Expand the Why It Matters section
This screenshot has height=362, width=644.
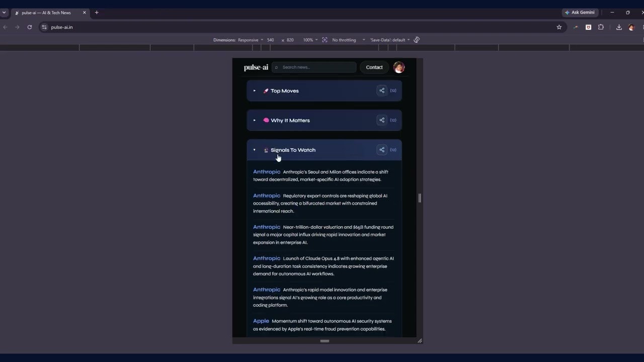click(x=254, y=120)
